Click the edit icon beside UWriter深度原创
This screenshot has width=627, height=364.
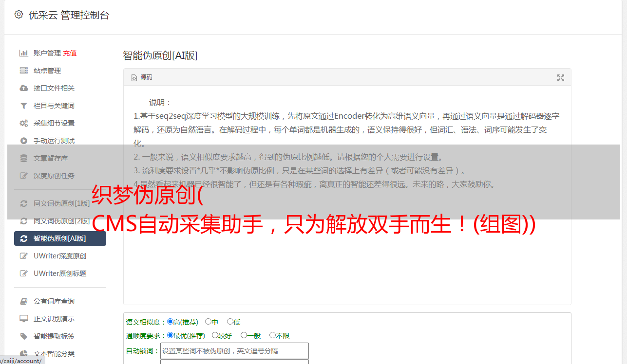click(x=23, y=256)
